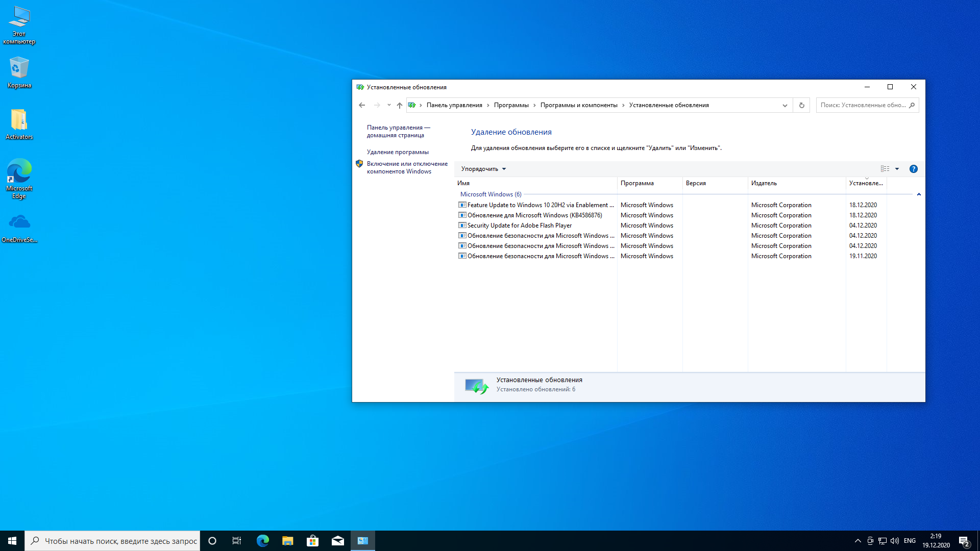Open the Удаление программы link

point(397,152)
